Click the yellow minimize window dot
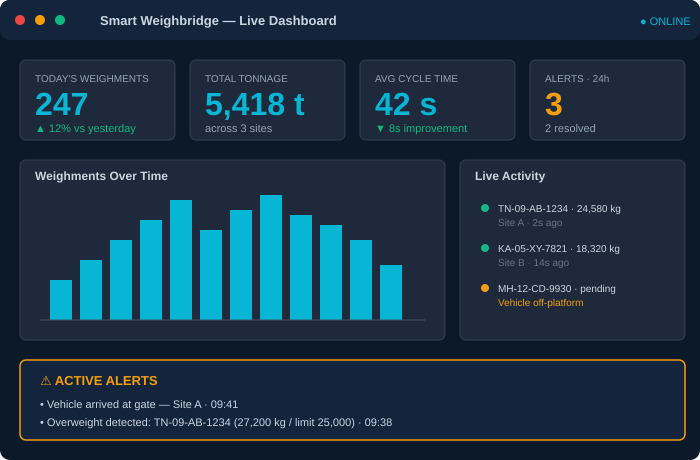The width and height of the screenshot is (700, 460). pos(40,20)
